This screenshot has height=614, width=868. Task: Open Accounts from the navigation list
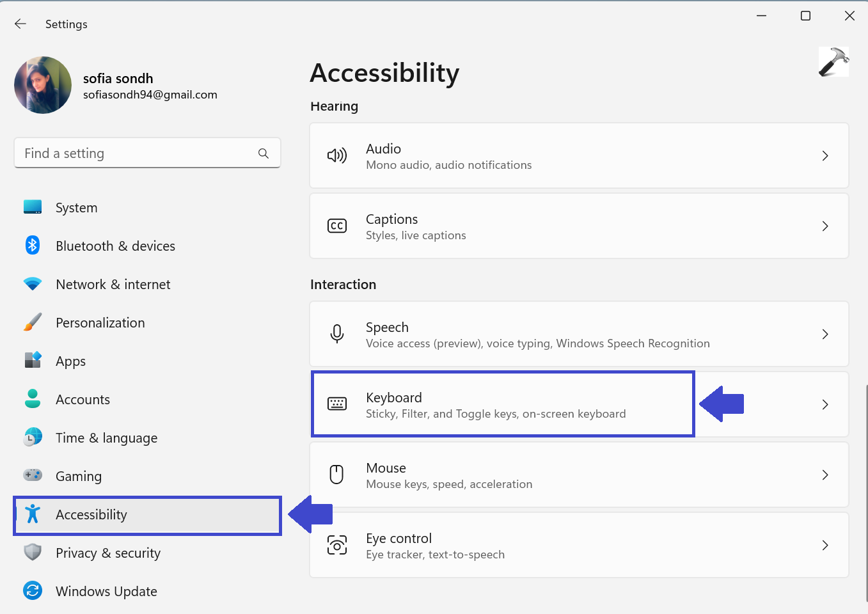[83, 400]
